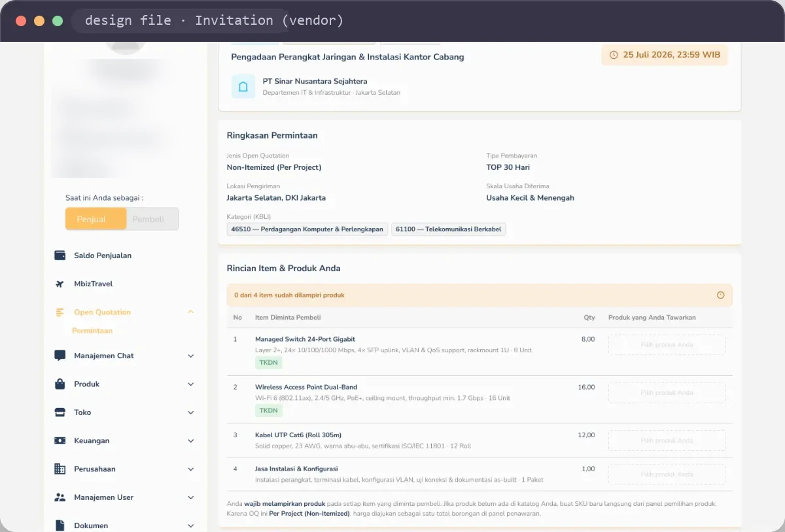Screen dimensions: 785x532
Task: Click the PT Sinar Nusantara Sejahtera company logo
Action: [243, 86]
